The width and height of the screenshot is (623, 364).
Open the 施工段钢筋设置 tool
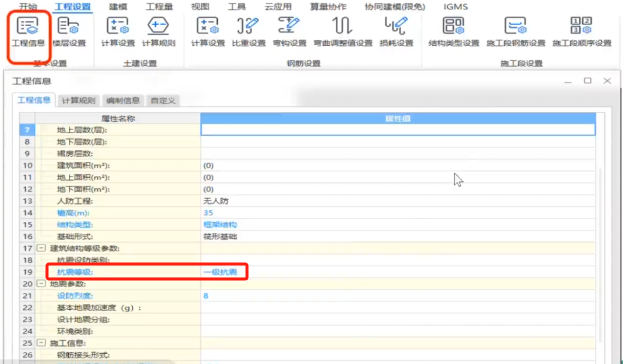click(516, 32)
